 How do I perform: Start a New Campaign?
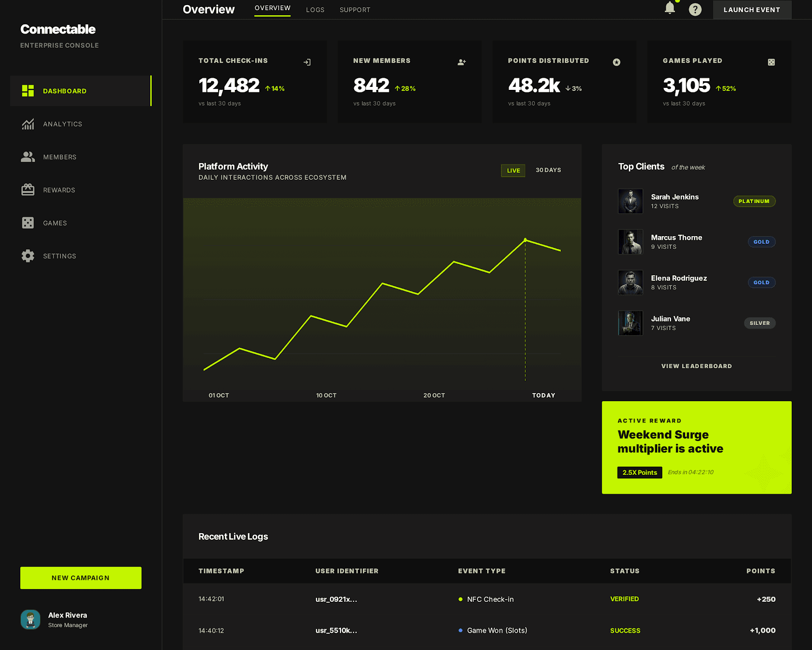coord(81,577)
